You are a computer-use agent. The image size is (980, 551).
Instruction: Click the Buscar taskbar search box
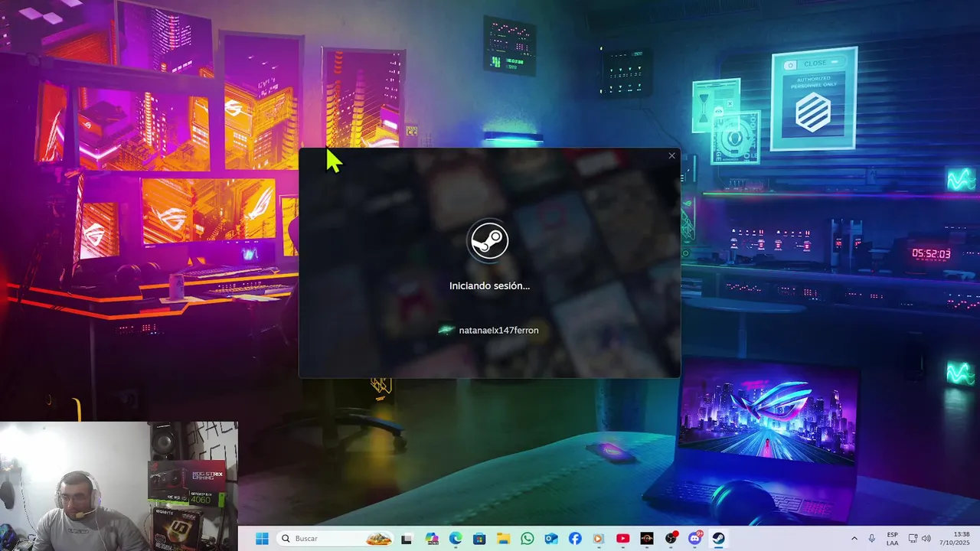tap(335, 539)
